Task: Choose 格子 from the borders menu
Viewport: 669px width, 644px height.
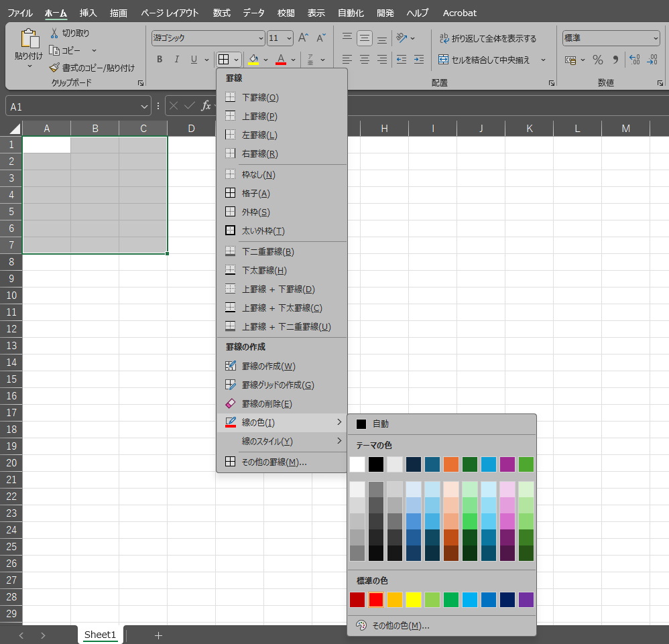Action: pos(255,194)
